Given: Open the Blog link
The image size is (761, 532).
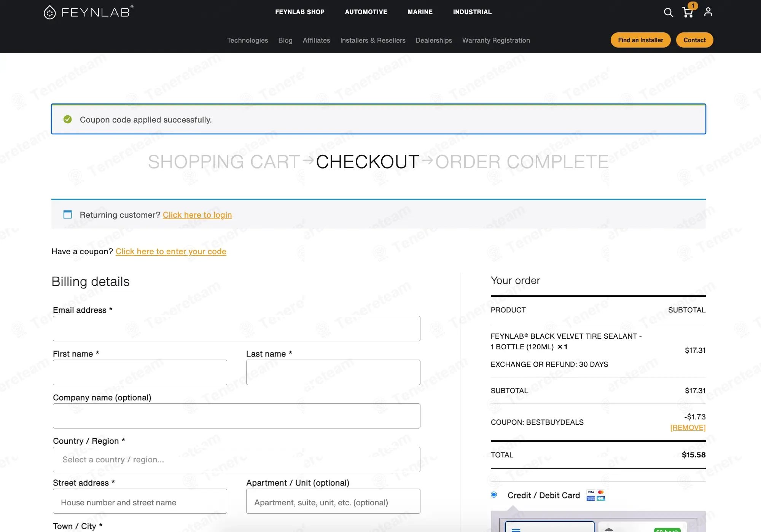Looking at the screenshot, I should pos(285,40).
